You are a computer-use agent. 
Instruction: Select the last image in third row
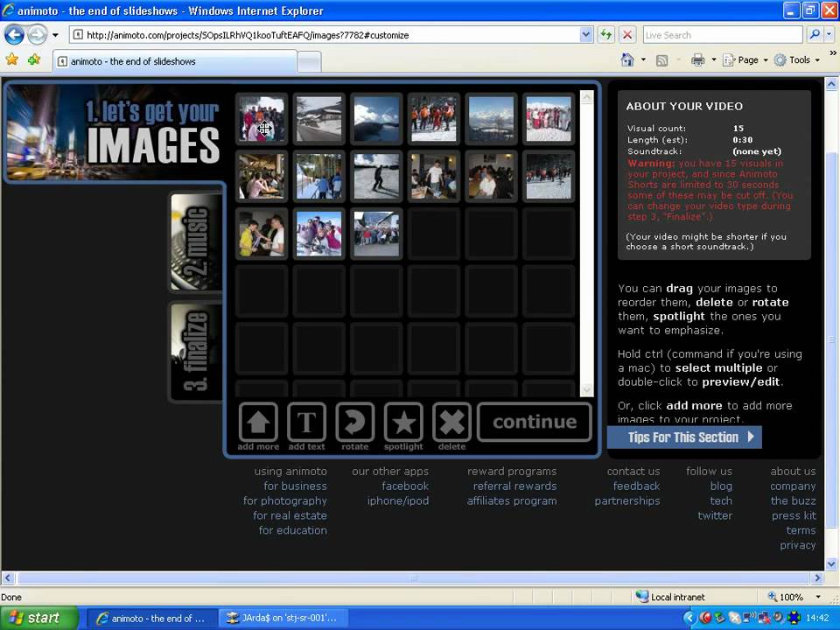[x=376, y=234]
